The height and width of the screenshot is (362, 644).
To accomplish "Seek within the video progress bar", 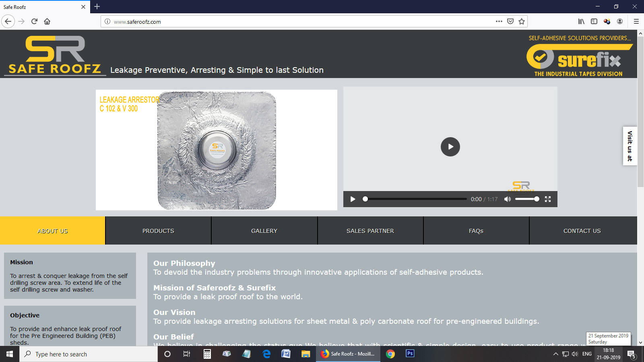I will click(416, 199).
